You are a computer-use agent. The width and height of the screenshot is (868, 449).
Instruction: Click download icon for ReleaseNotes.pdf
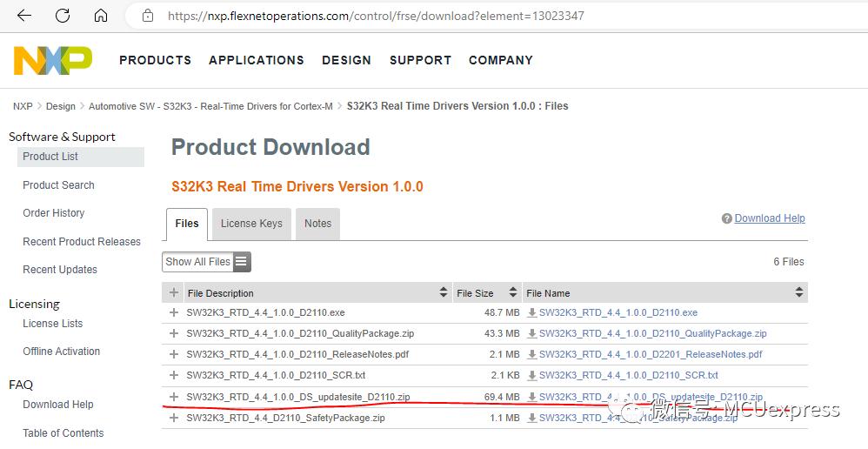532,354
